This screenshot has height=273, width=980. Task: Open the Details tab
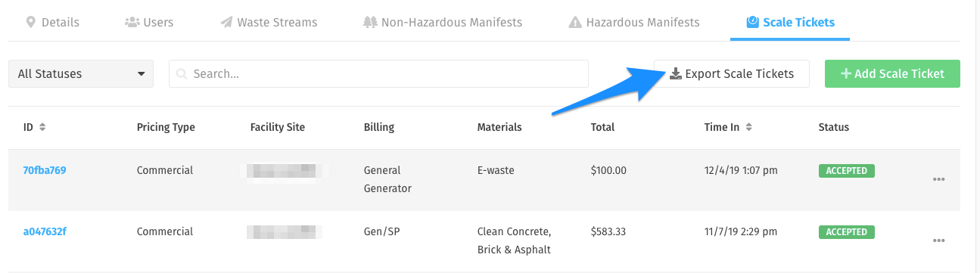[52, 22]
